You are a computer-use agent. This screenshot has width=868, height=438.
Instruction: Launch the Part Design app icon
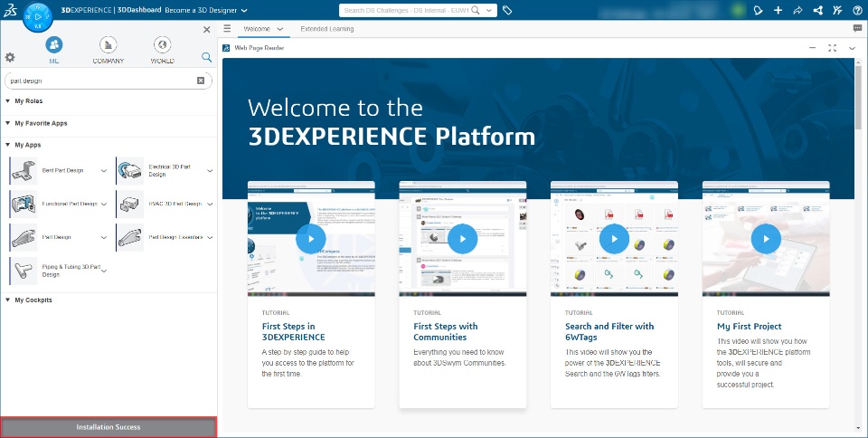click(x=24, y=237)
